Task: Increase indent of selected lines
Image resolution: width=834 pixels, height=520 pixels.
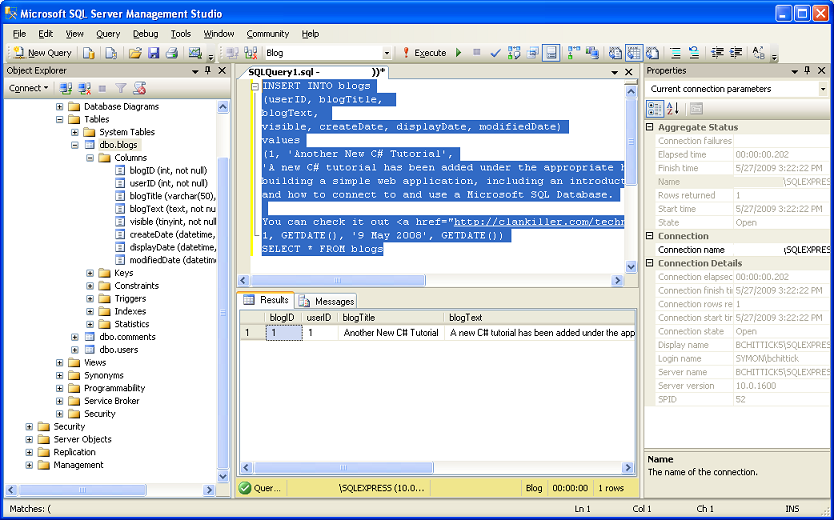Action: click(x=736, y=53)
